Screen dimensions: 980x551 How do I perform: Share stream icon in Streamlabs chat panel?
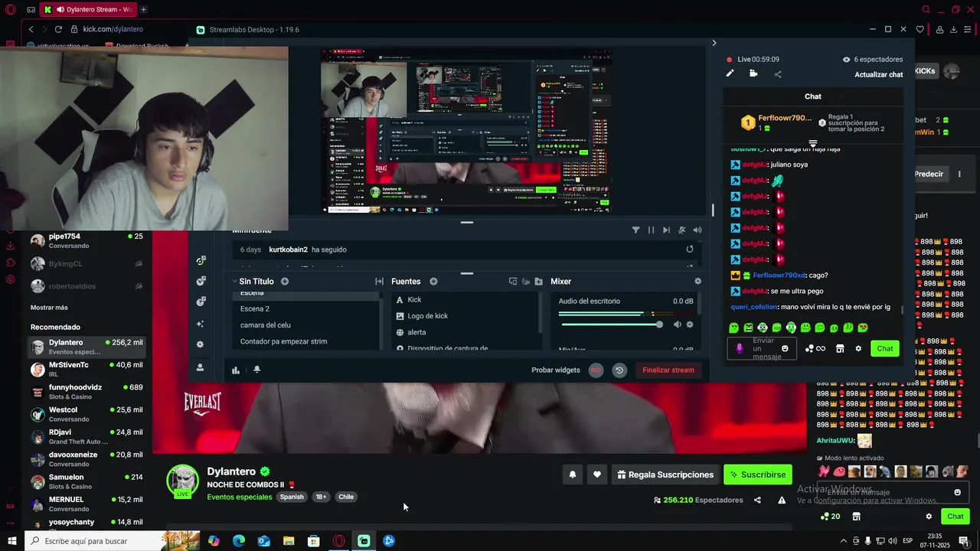coord(778,74)
